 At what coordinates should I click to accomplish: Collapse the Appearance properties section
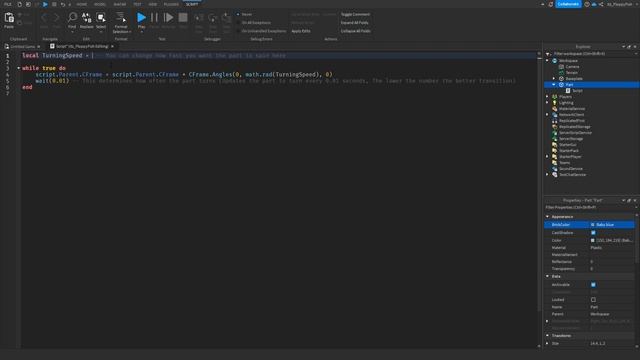point(548,217)
